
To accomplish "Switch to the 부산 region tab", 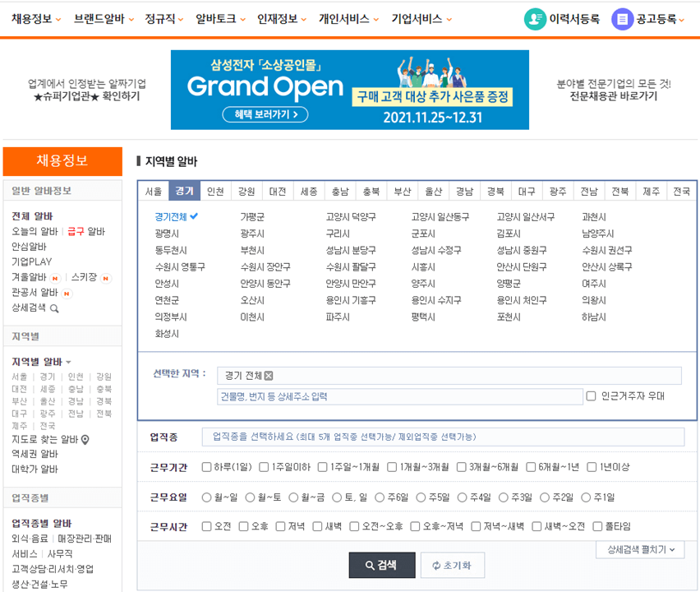I will 403,192.
